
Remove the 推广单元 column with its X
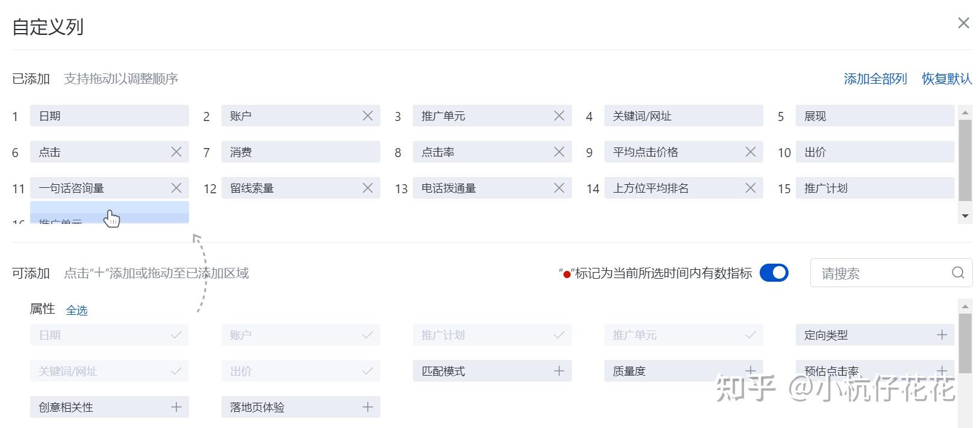pyautogui.click(x=559, y=116)
